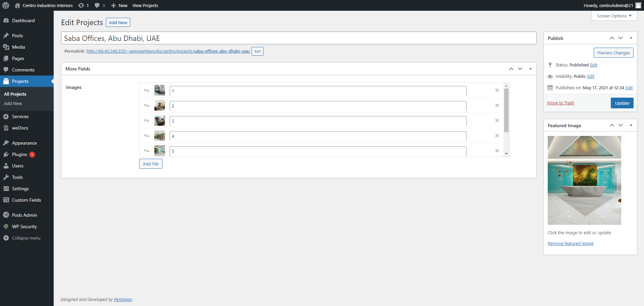The height and width of the screenshot is (306, 644).
Task: Click the WordPress logo in admin bar
Action: click(6, 5)
